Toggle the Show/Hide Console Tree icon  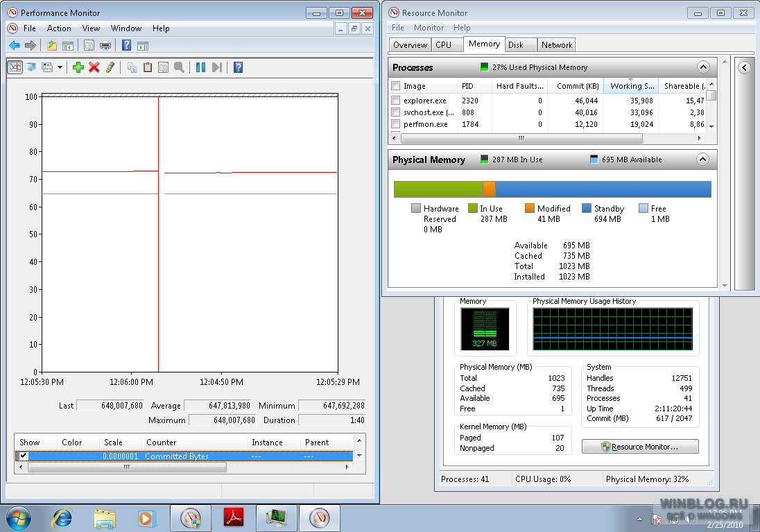68,46
